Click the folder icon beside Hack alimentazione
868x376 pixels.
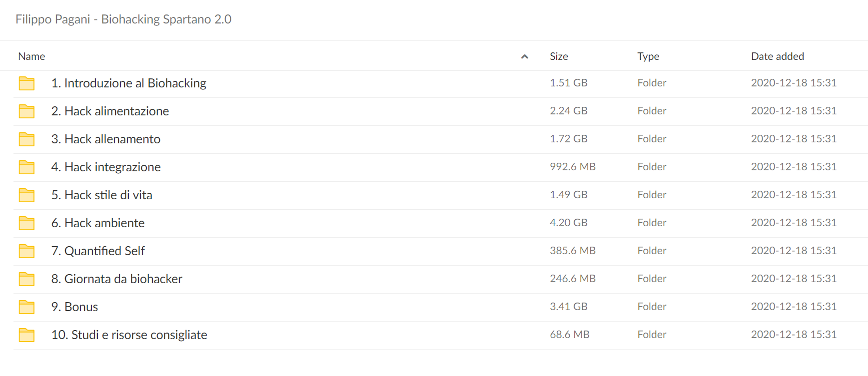pyautogui.click(x=26, y=111)
